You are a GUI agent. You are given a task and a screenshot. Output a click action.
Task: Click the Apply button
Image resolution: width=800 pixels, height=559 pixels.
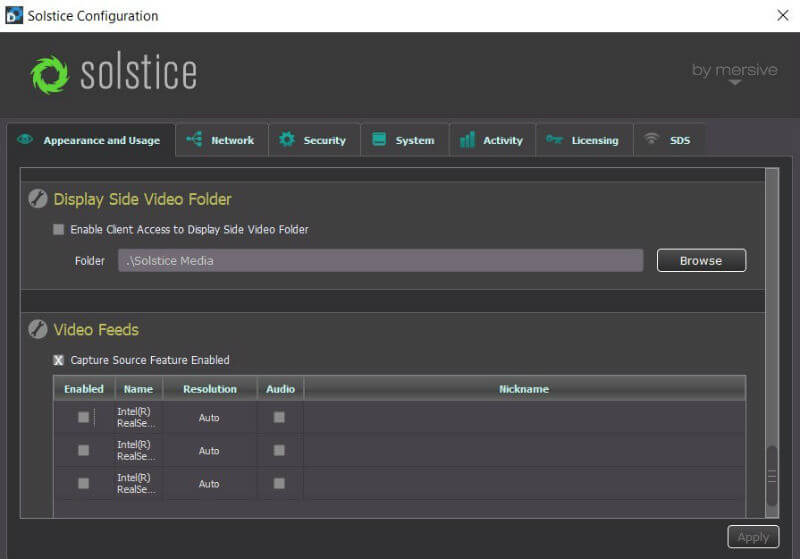tap(753, 537)
